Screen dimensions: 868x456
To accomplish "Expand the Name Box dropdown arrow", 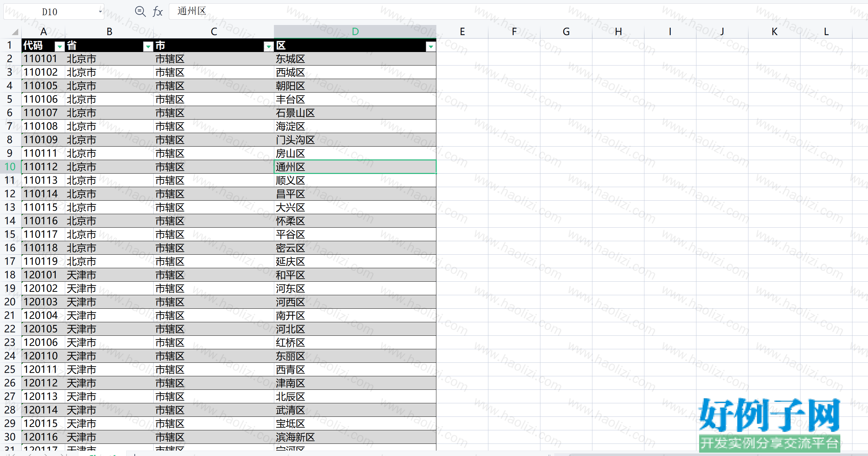I will tap(100, 11).
